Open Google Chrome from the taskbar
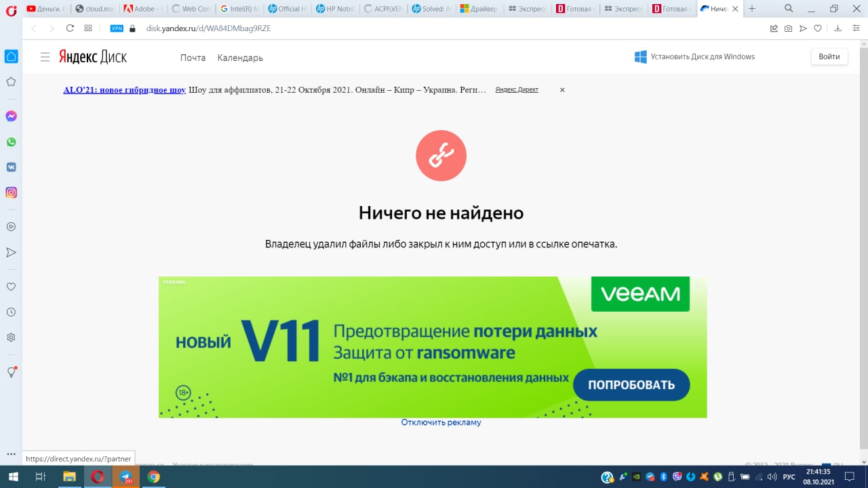Image resolution: width=868 pixels, height=488 pixels. point(154,476)
